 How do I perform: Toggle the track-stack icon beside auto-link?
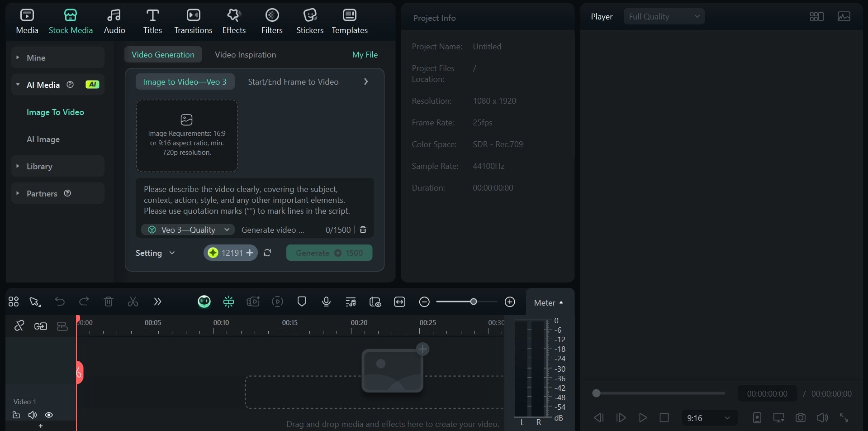[x=62, y=326]
